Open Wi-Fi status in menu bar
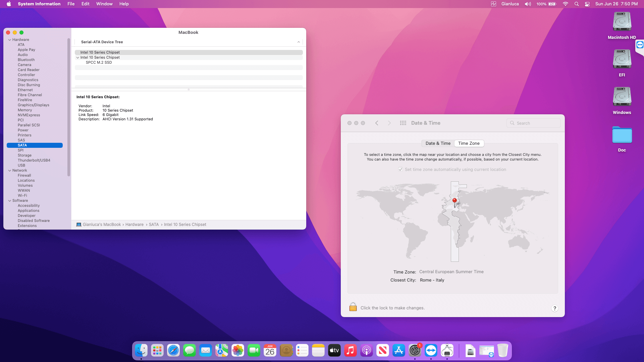Viewport: 644px width, 362px height. (x=566, y=4)
